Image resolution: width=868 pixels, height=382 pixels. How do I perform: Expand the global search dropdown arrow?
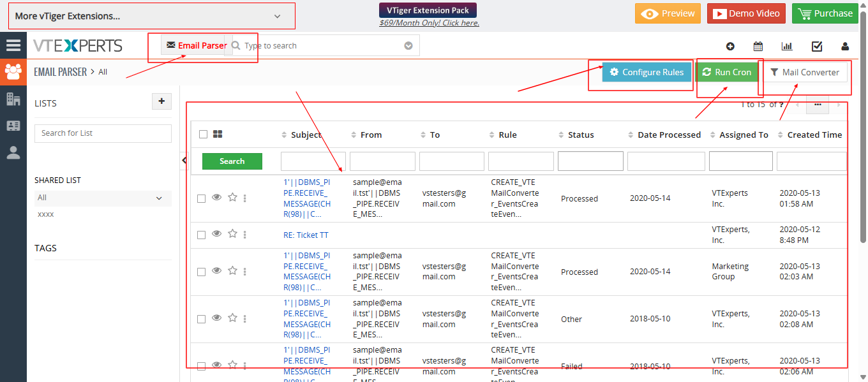pos(408,46)
